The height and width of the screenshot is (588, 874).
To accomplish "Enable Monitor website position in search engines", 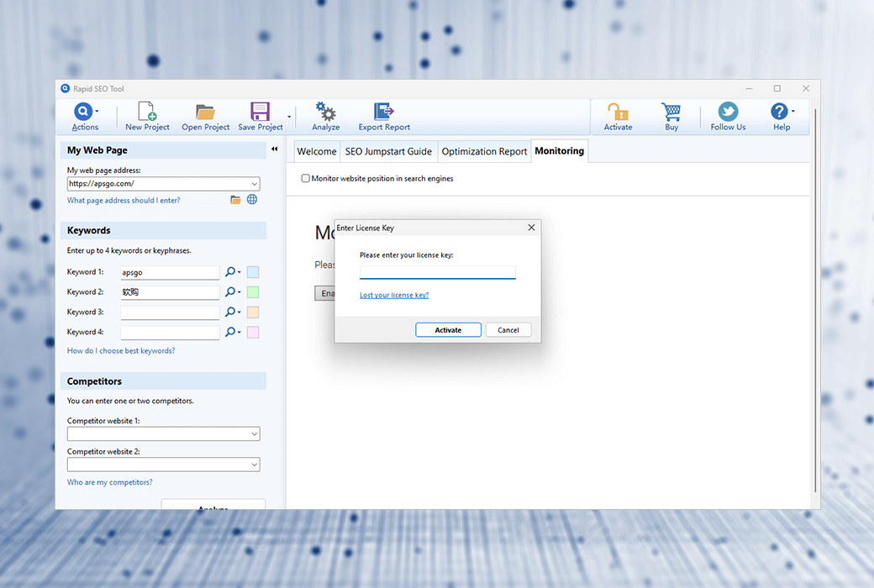I will point(306,178).
